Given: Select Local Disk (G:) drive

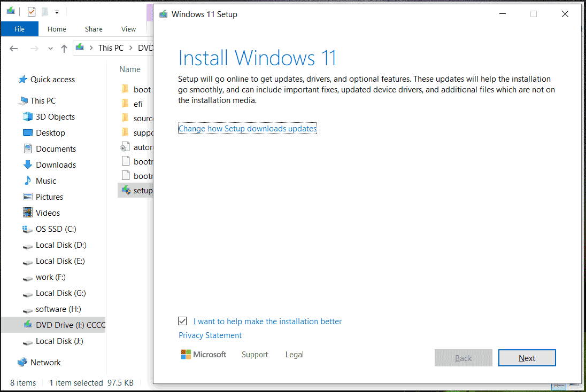Looking at the screenshot, I should coord(60,293).
